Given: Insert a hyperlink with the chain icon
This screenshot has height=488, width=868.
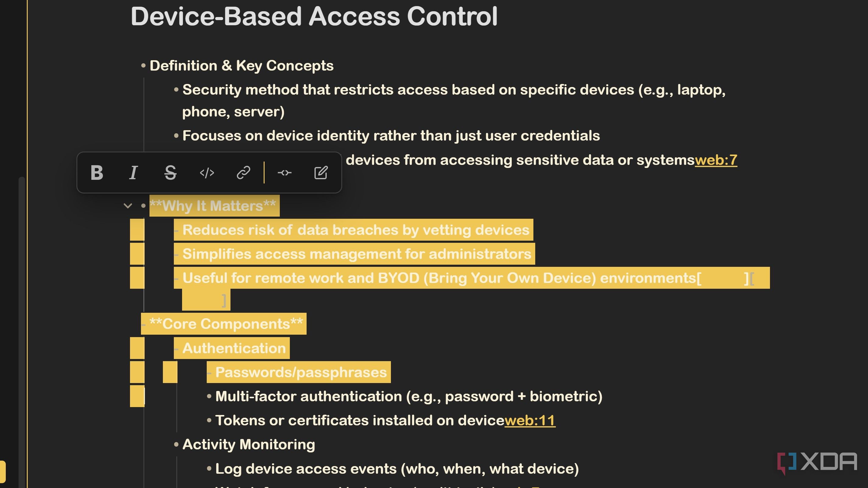Looking at the screenshot, I should (243, 173).
